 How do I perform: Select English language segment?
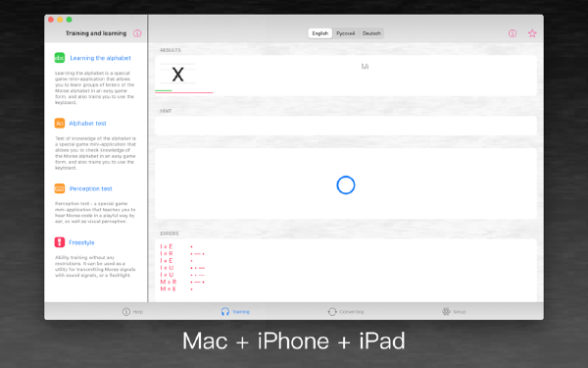(x=320, y=33)
